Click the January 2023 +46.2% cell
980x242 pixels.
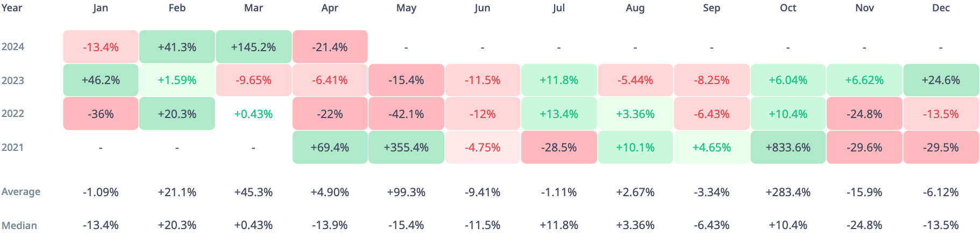pos(101,80)
